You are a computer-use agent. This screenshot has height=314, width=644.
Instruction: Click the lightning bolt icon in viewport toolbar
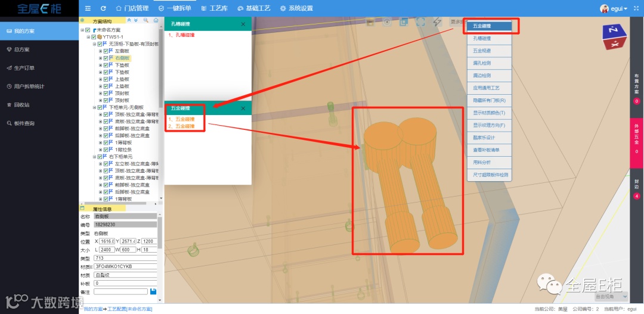[x=437, y=22]
